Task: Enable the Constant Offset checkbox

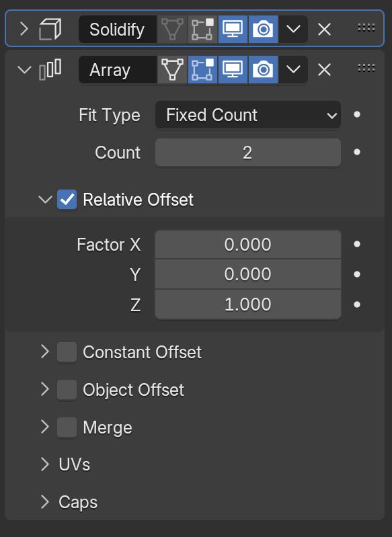Action: click(x=67, y=352)
